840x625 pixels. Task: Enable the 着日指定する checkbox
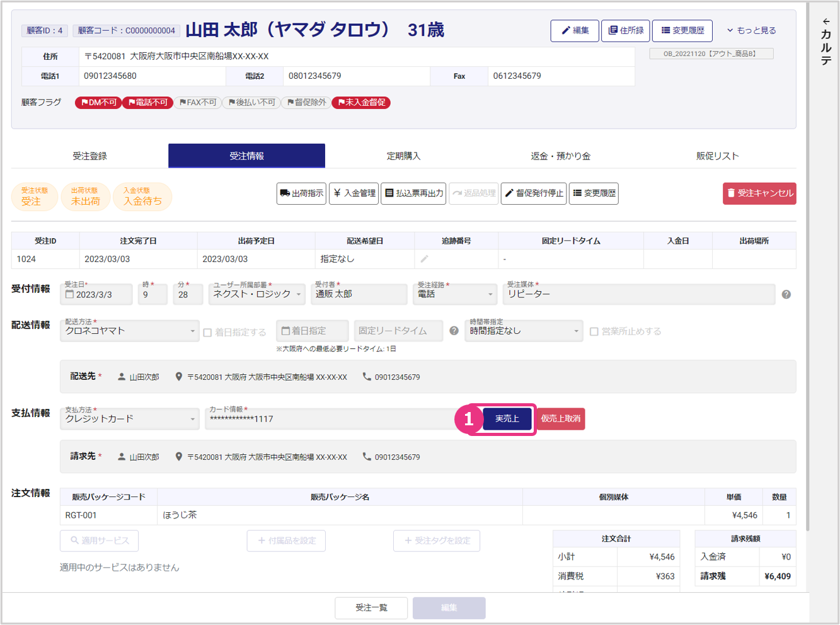point(207,332)
